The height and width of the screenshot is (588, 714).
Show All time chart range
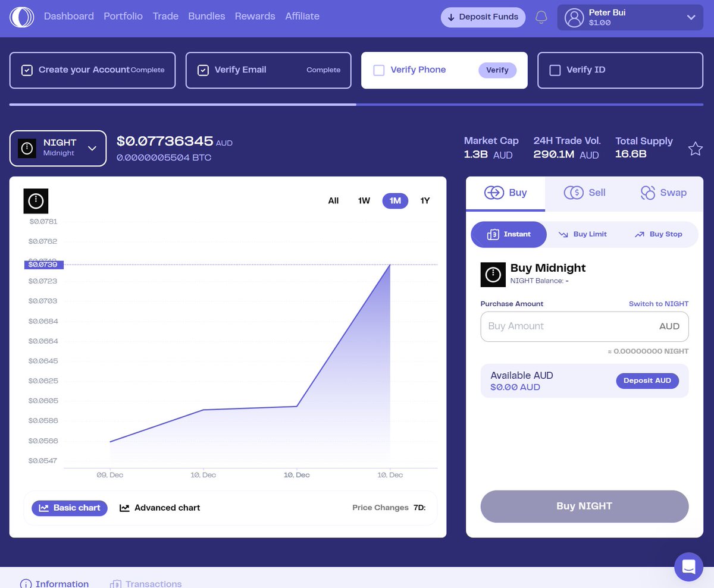point(333,201)
